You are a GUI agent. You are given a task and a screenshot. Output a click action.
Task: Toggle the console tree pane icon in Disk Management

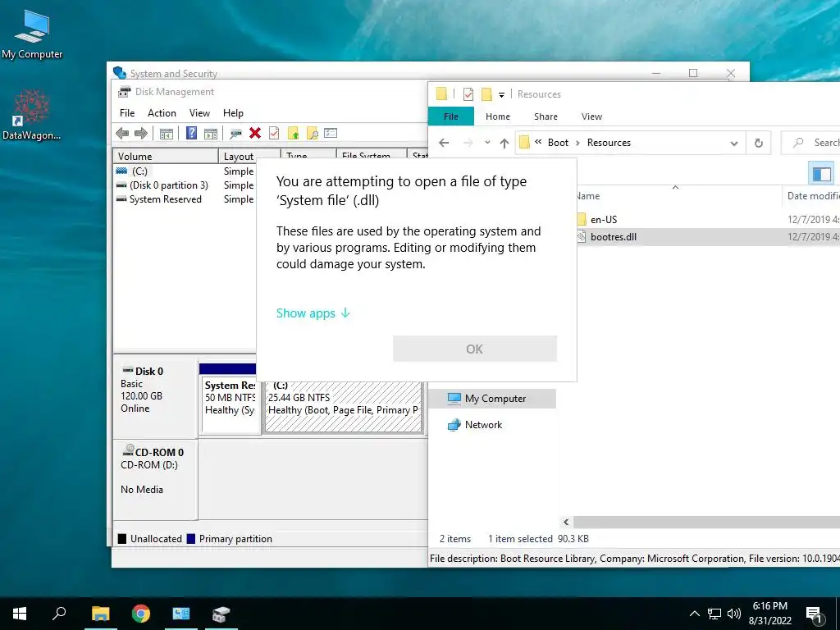[x=166, y=134]
